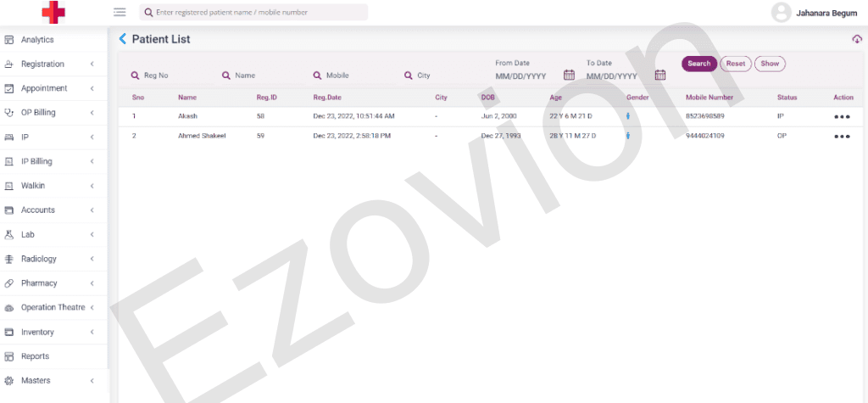Expand the IP menu chevron

pyautogui.click(x=92, y=137)
